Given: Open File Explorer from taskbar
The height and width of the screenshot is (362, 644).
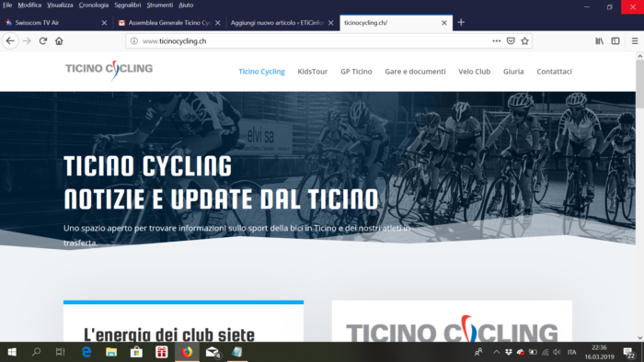Looking at the screenshot, I should pos(111,352).
